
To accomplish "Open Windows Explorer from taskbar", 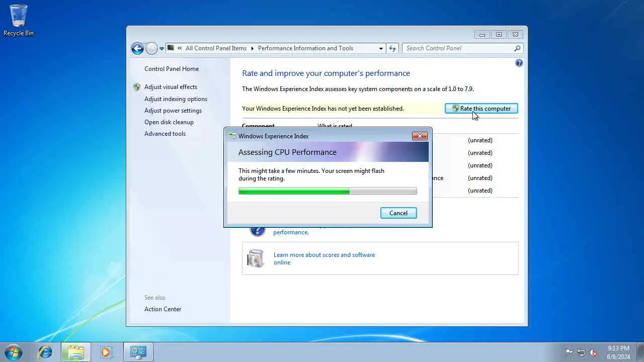I will click(x=76, y=352).
